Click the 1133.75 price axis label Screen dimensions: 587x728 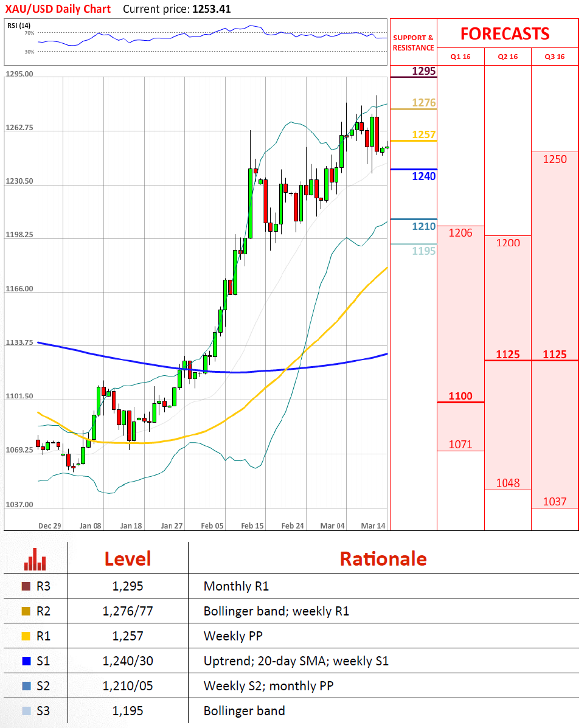(19, 342)
